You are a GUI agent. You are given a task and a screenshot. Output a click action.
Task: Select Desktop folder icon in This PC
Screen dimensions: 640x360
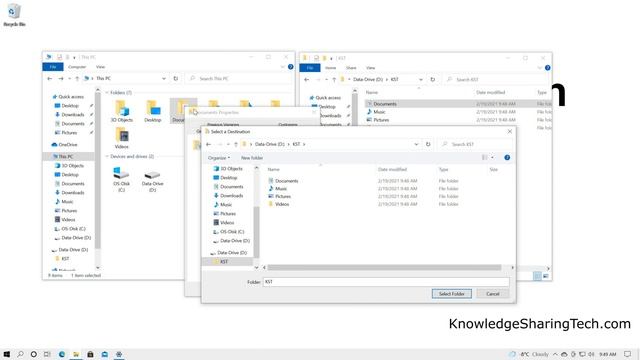coord(153,111)
